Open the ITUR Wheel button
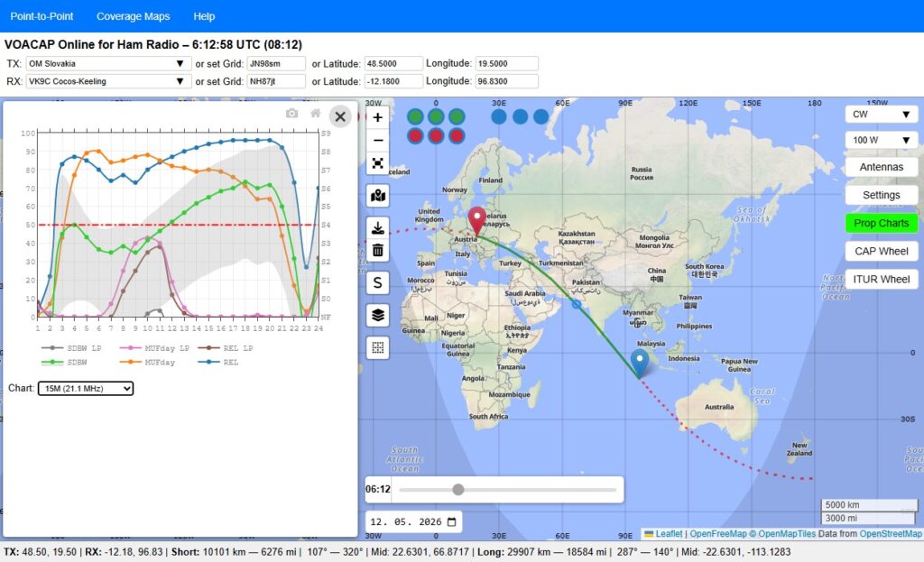 pyautogui.click(x=882, y=280)
